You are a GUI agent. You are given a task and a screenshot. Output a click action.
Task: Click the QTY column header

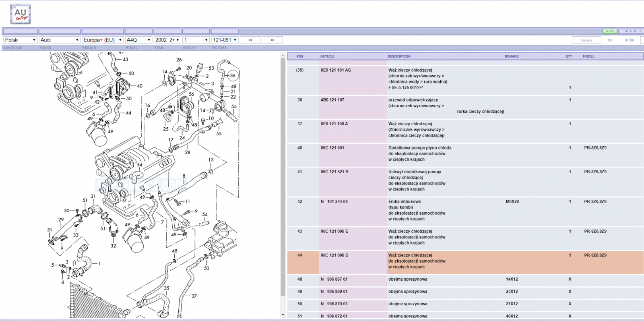(x=569, y=56)
